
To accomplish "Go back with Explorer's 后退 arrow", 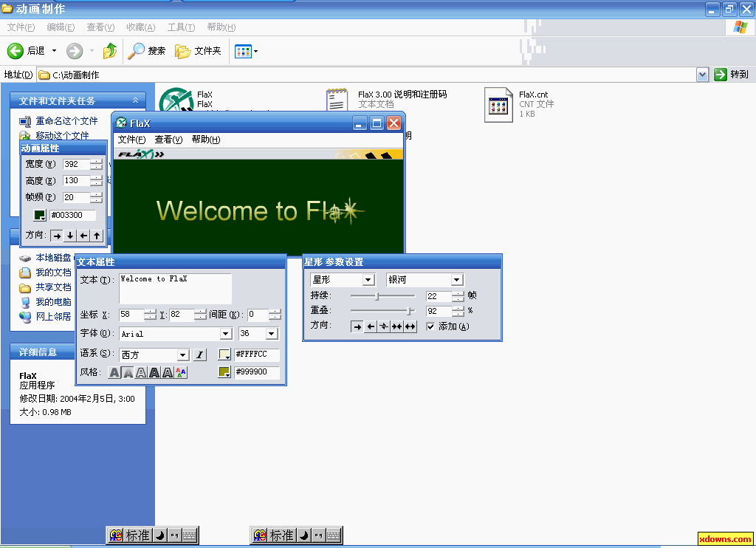I will click(16, 51).
